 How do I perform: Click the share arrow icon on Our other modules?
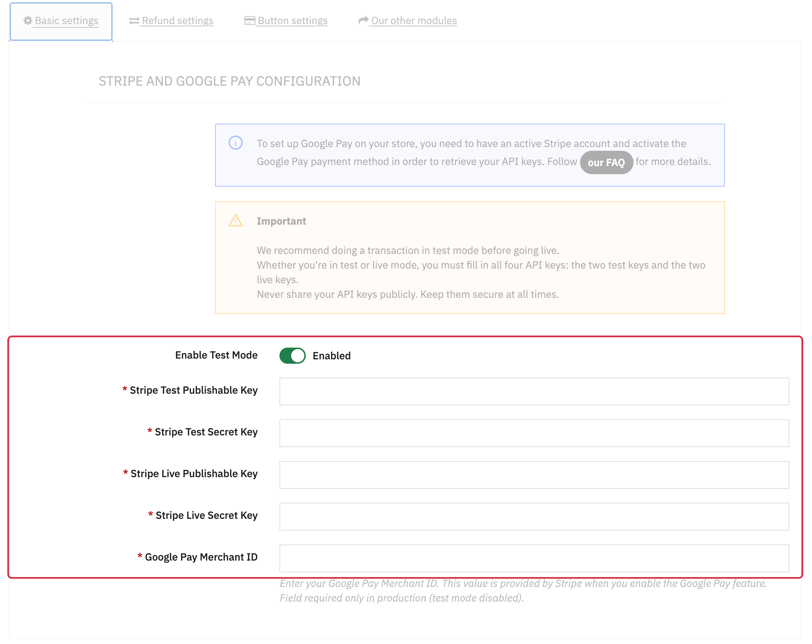pyautogui.click(x=364, y=20)
